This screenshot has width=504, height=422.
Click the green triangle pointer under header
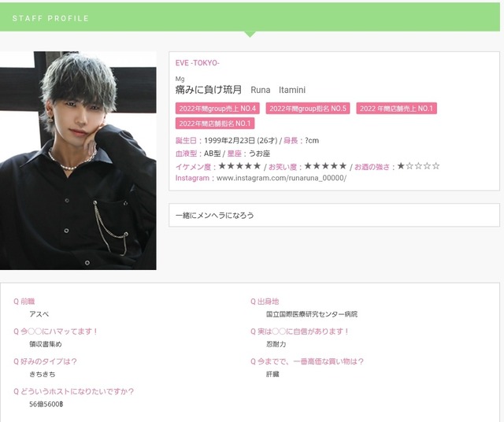click(x=250, y=35)
